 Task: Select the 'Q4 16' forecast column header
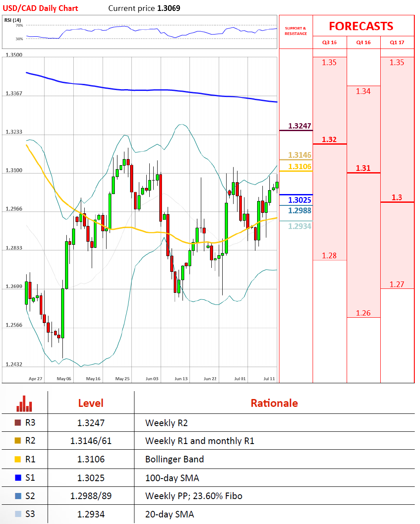tap(363, 42)
